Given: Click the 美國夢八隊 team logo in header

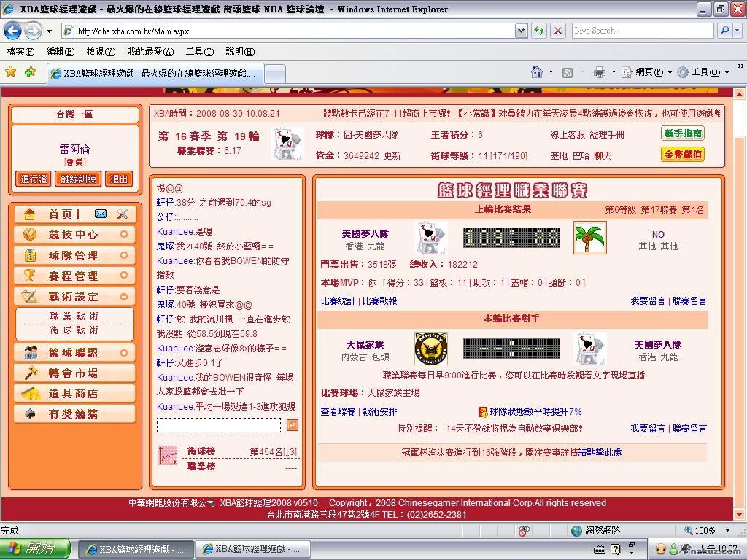Looking at the screenshot, I should (x=287, y=144).
